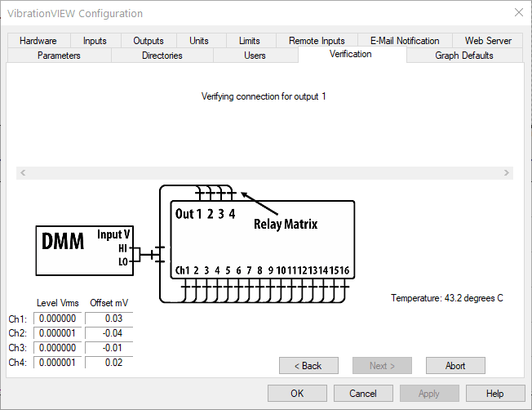532x410 pixels.
Task: Go to the Limits tab
Action: tap(250, 41)
